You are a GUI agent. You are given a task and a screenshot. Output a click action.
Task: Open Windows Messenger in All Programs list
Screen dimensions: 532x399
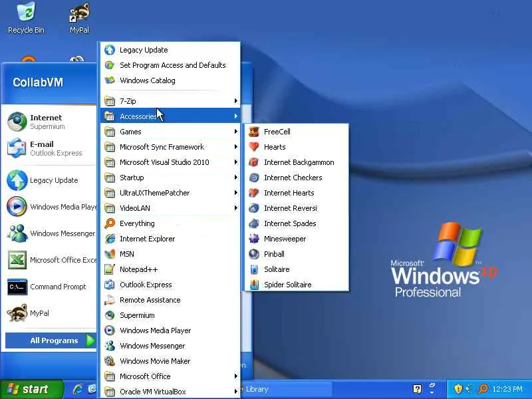click(x=170, y=345)
